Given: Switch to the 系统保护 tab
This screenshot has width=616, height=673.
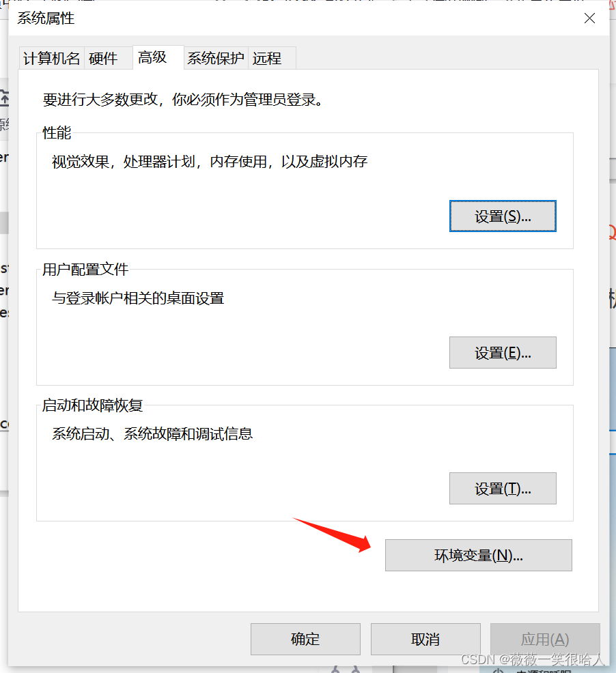Looking at the screenshot, I should click(x=215, y=58).
